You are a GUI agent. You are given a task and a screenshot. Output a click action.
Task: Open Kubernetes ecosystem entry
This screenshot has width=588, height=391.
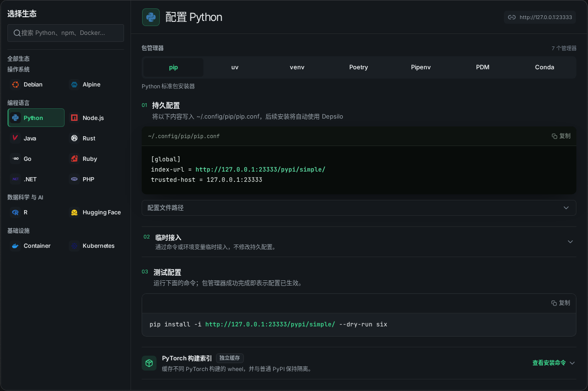(95, 246)
